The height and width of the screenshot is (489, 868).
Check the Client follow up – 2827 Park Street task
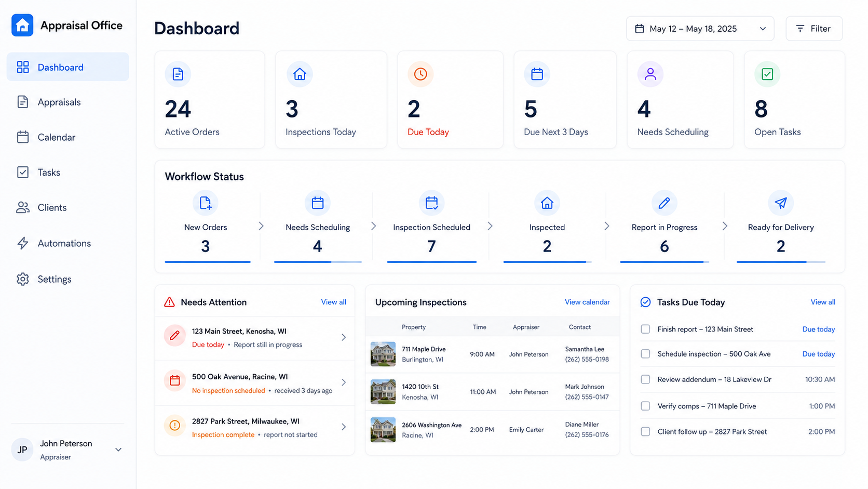click(x=645, y=431)
